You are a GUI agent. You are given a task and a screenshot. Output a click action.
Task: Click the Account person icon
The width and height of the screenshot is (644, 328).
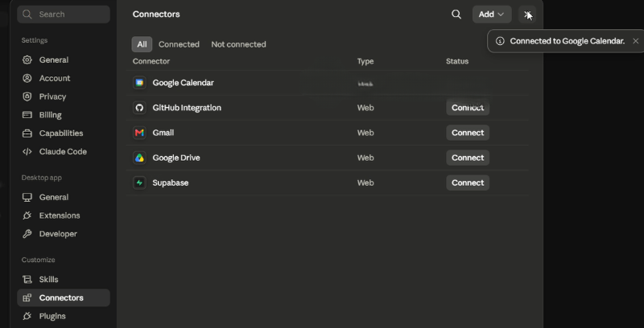click(27, 78)
